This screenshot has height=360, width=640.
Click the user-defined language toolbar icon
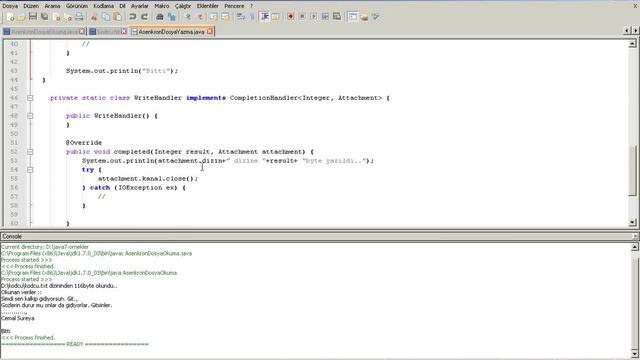(276, 17)
